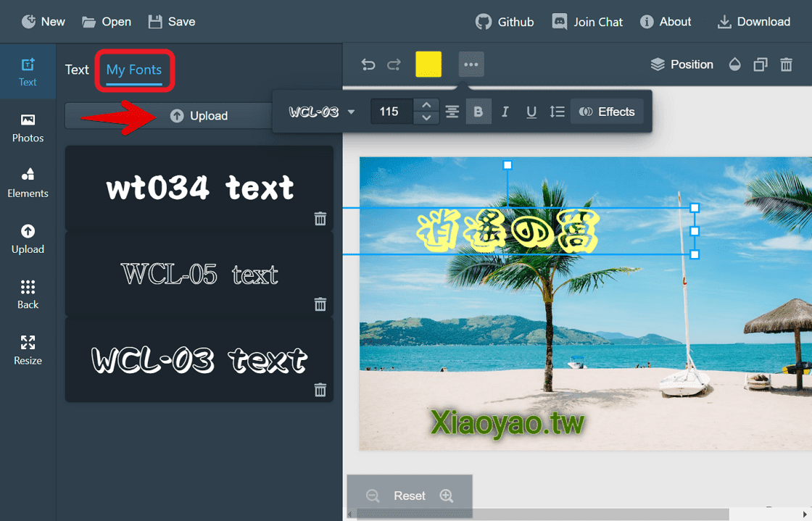Open the WCL-03 font family dropdown
This screenshot has height=521, width=812.
coord(321,111)
